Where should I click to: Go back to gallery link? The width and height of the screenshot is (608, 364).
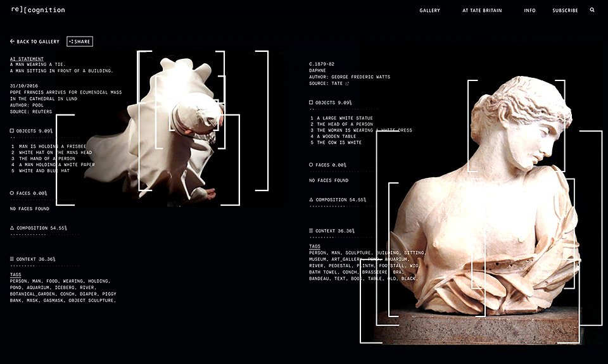[x=34, y=42]
